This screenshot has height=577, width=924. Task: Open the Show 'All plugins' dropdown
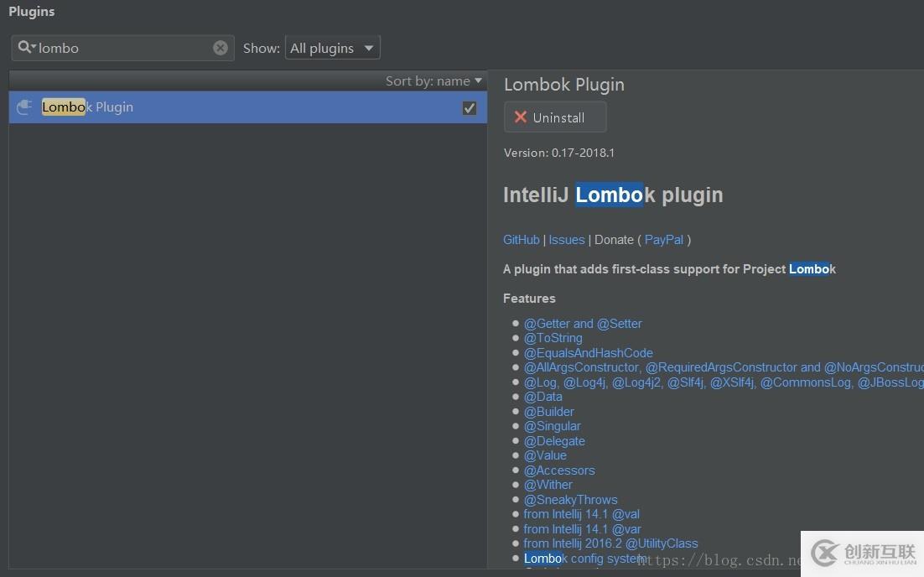click(332, 48)
